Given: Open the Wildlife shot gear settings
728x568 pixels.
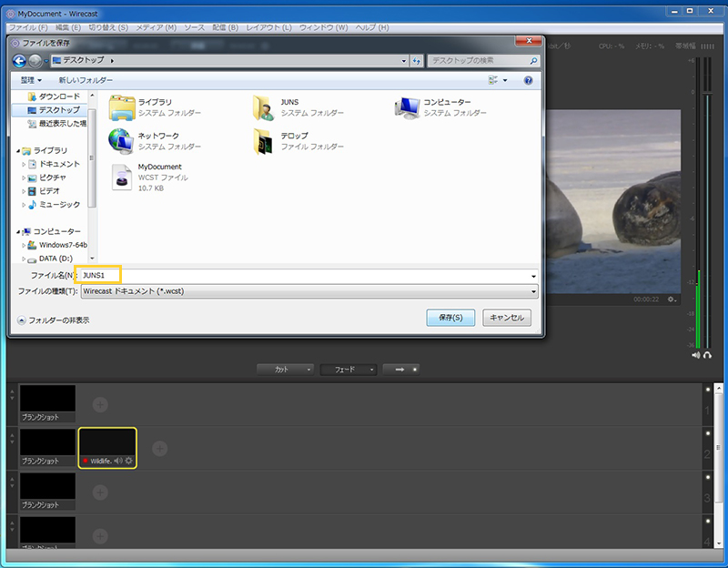Looking at the screenshot, I should 128,461.
